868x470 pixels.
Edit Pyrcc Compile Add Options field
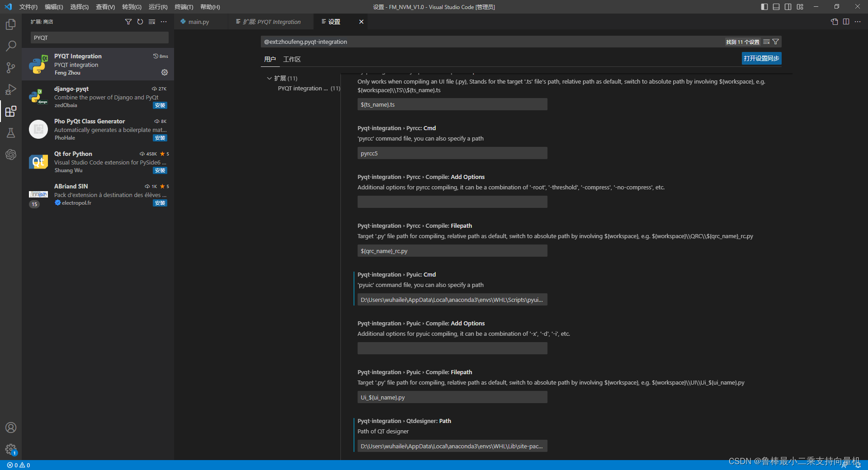(452, 202)
